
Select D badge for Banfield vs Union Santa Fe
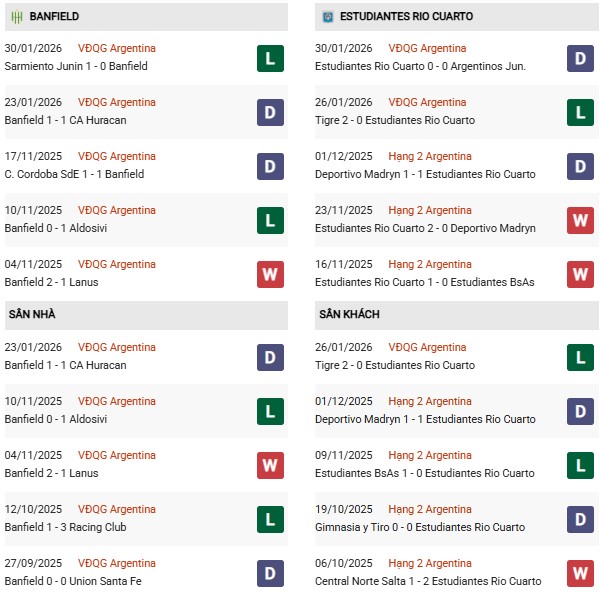[x=269, y=573]
